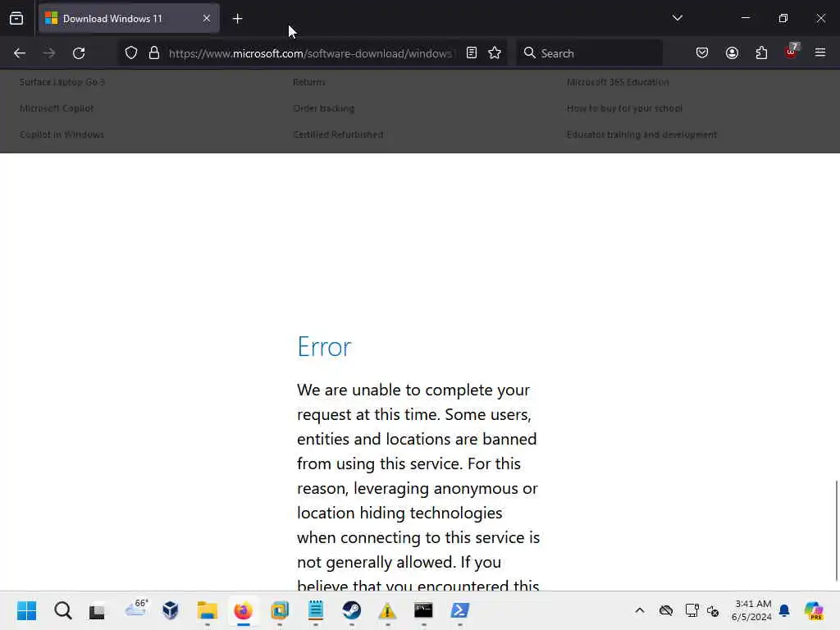Open PowerShell on taskbar
Viewport: 840px width, 630px height.
pyautogui.click(x=459, y=610)
